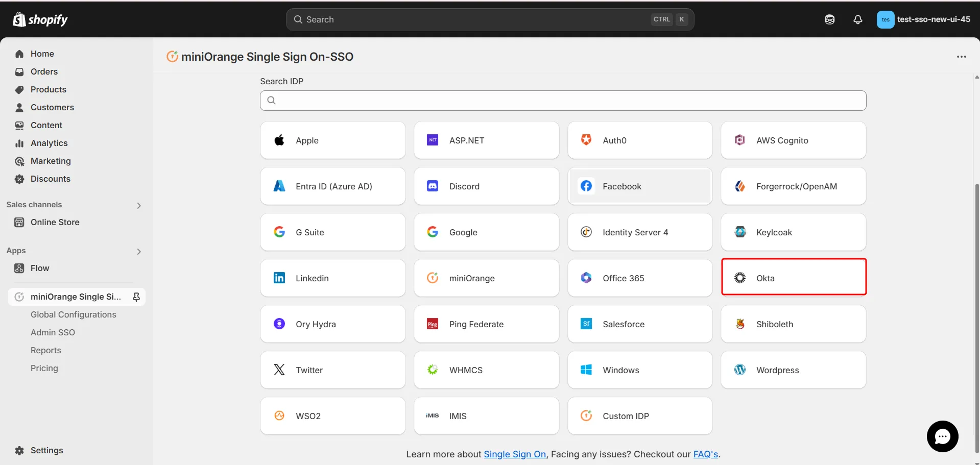
Task: Choose the Auth0 provider icon
Action: [x=586, y=140]
